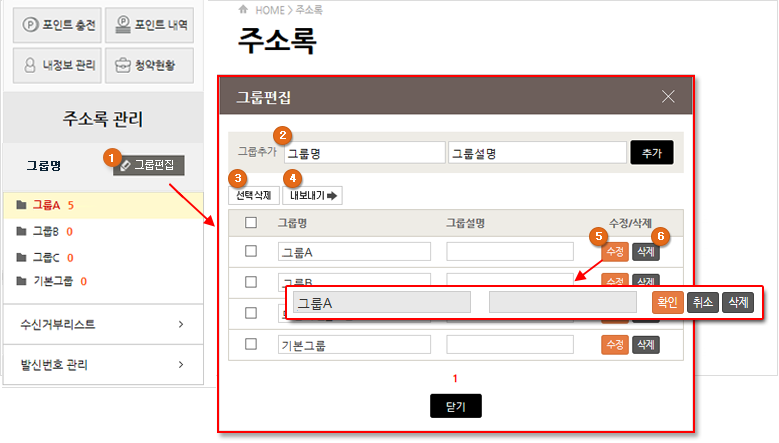
Task: Select 그룹B folder in sidebar
Action: (47, 231)
